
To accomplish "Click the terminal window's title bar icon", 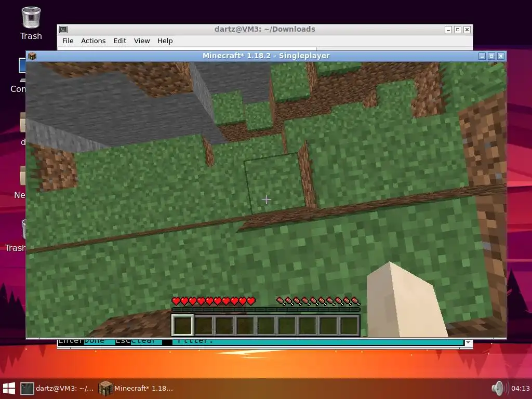I will coord(63,30).
